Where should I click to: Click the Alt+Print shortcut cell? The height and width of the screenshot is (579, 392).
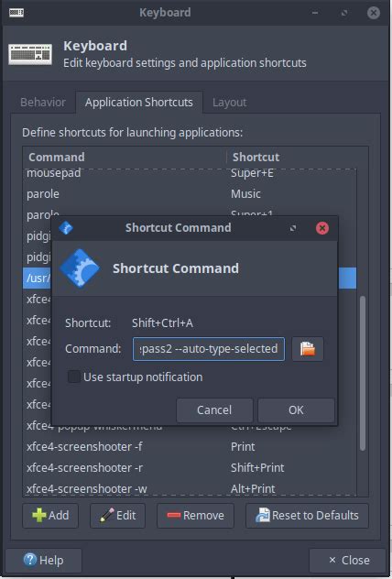tap(253, 488)
